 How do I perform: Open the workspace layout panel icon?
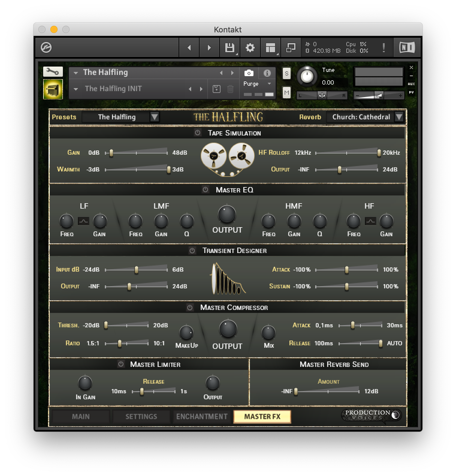[270, 47]
